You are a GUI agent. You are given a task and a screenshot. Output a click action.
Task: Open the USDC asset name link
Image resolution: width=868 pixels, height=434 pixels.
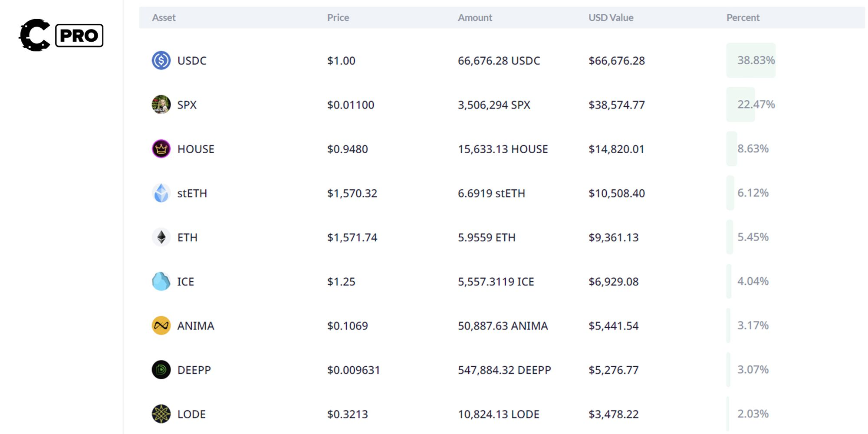(192, 61)
